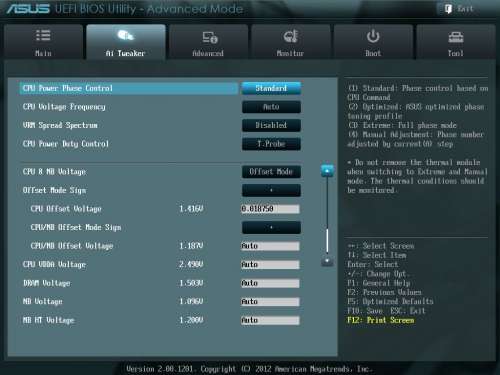Viewport: 500px width, 375px height.
Task: Switch to the Tool tab label
Action: (455, 53)
